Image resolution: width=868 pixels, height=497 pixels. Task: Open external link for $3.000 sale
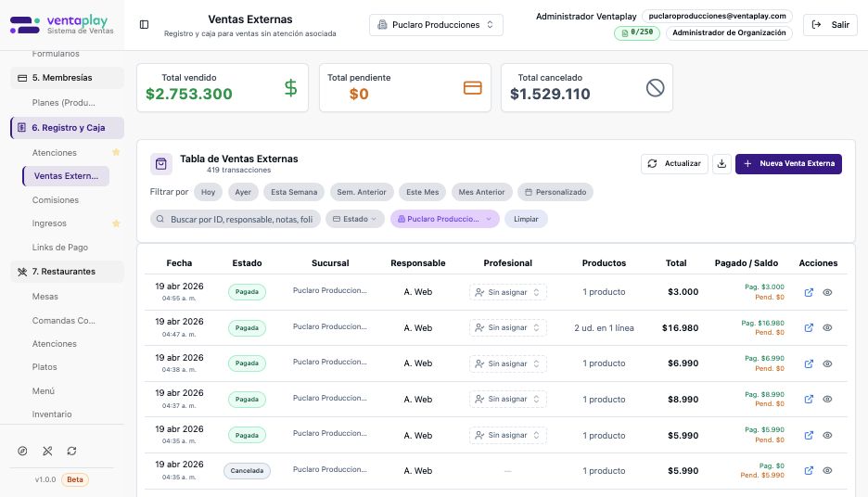click(809, 292)
